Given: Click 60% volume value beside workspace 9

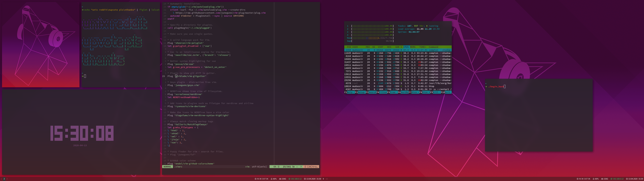Looking at the screenshot, I should click(275, 179).
